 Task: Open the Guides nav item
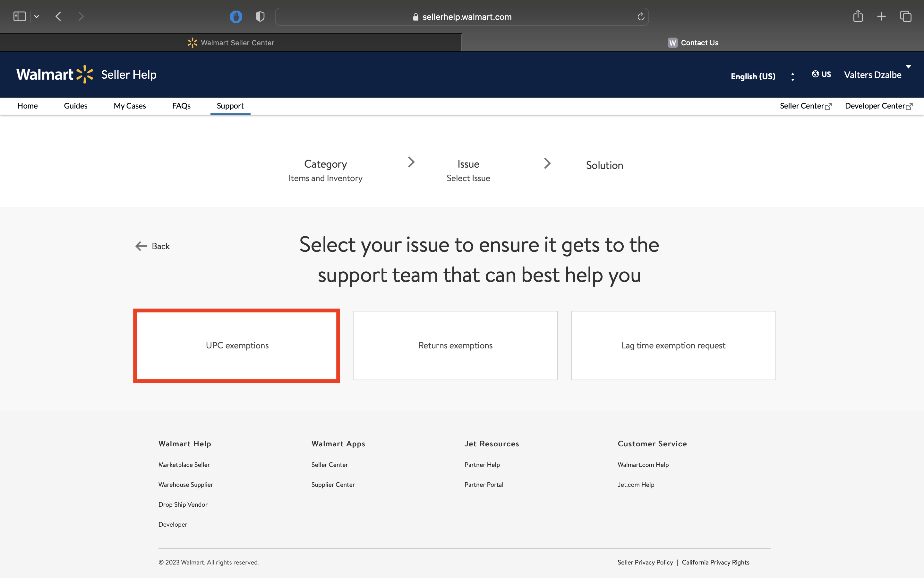76,106
